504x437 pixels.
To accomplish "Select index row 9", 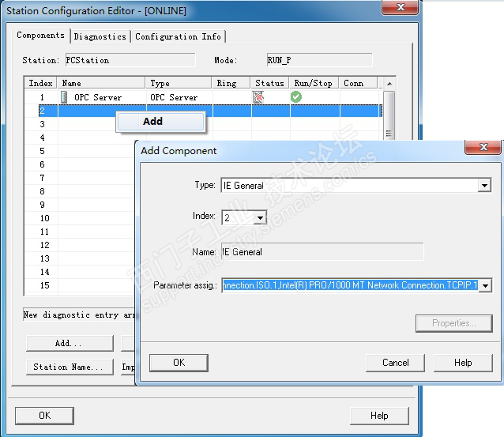I will pos(42,205).
